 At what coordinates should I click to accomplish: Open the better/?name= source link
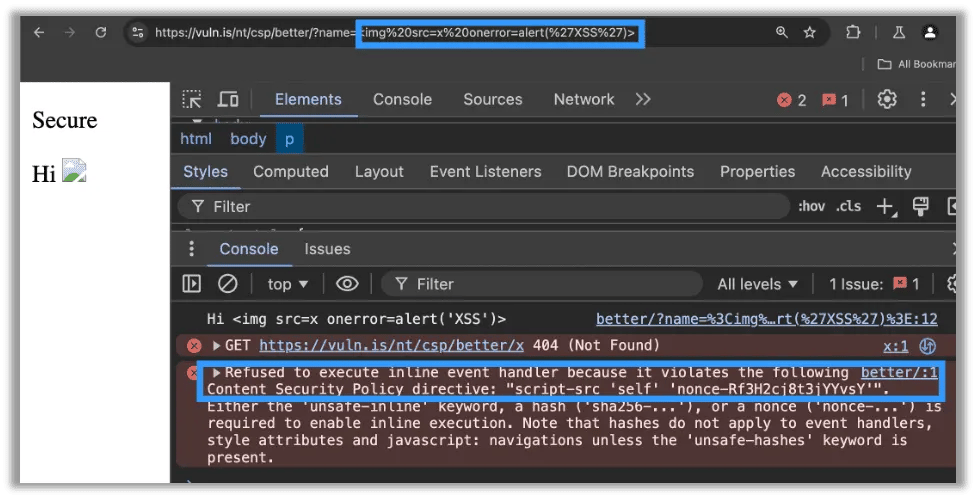[767, 319]
